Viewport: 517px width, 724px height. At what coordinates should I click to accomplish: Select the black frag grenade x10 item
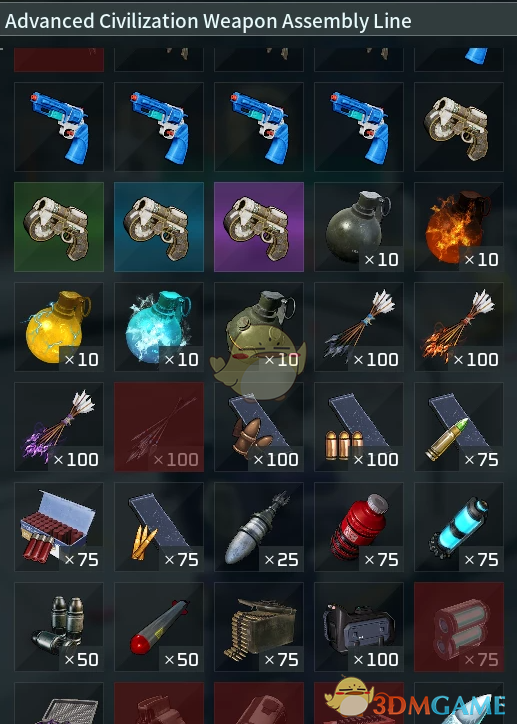[x=359, y=227]
